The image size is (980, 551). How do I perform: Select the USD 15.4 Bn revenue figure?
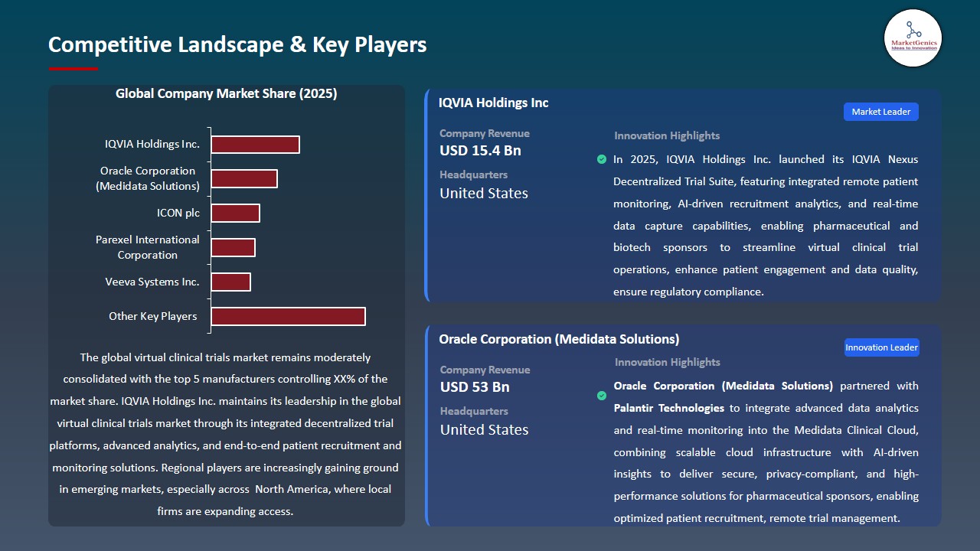479,151
